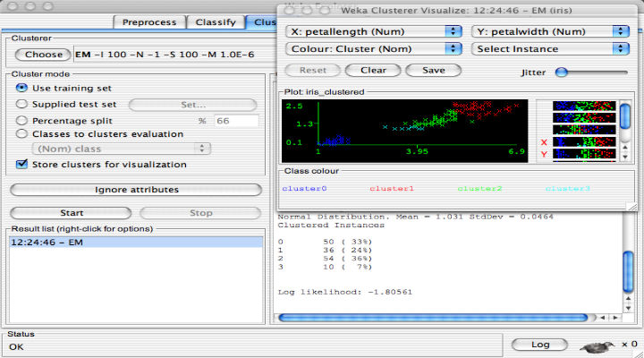Image resolution: width=644 pixels, height=358 pixels.
Task: Click the EM clusterer options text field
Action: pyautogui.click(x=176, y=55)
